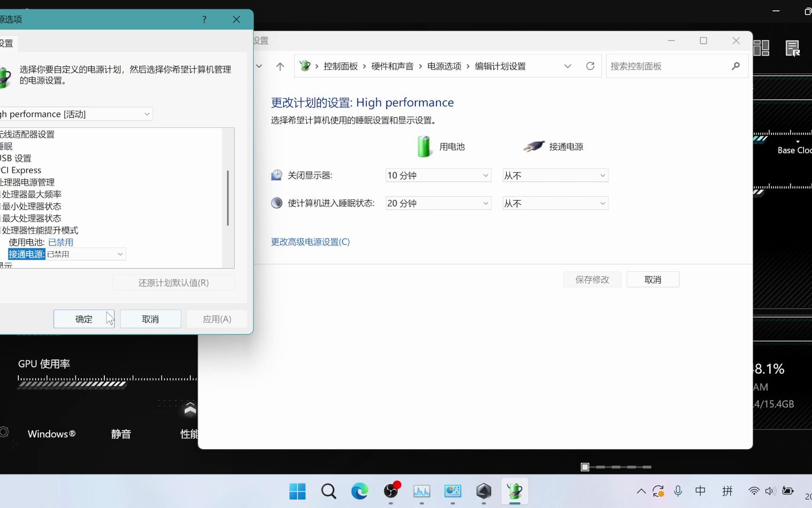Open the power plan selection dropdown
The width and height of the screenshot is (812, 508).
pyautogui.click(x=76, y=114)
